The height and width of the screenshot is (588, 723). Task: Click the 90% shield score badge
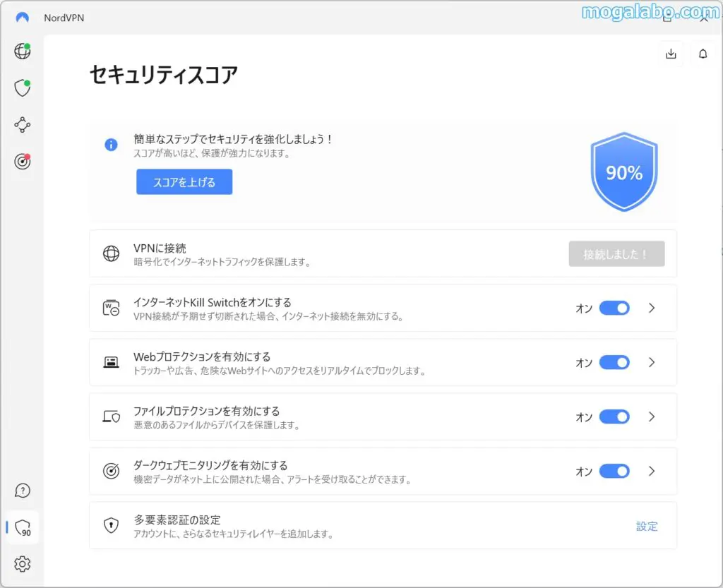point(624,172)
